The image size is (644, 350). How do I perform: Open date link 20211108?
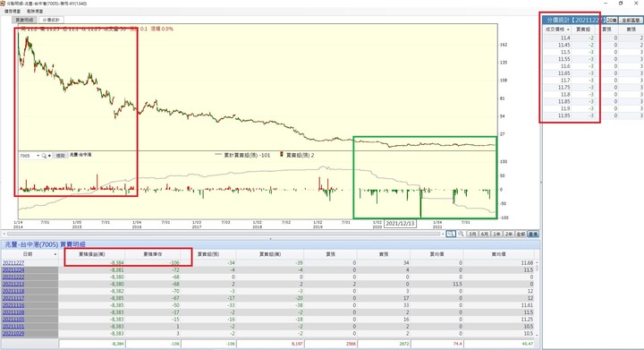(x=13, y=312)
